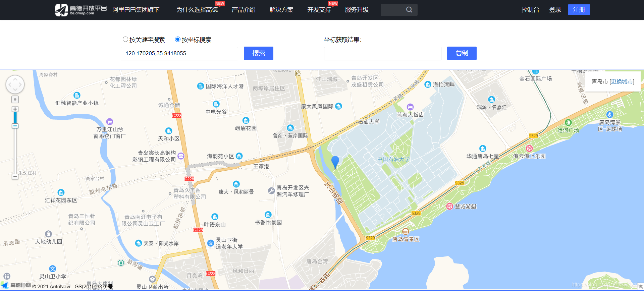Click the 慧诚游艇 attraction icon
Image resolution: width=644 pixels, height=291 pixels.
450,206
